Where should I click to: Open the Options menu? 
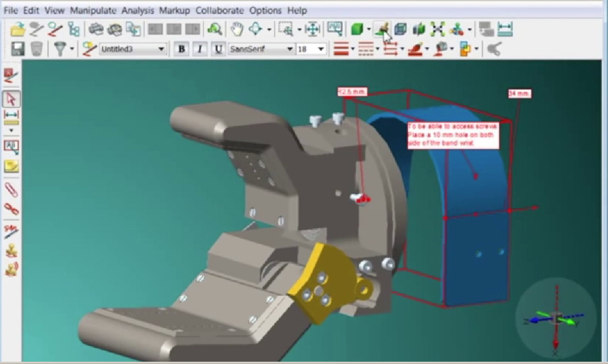point(266,10)
